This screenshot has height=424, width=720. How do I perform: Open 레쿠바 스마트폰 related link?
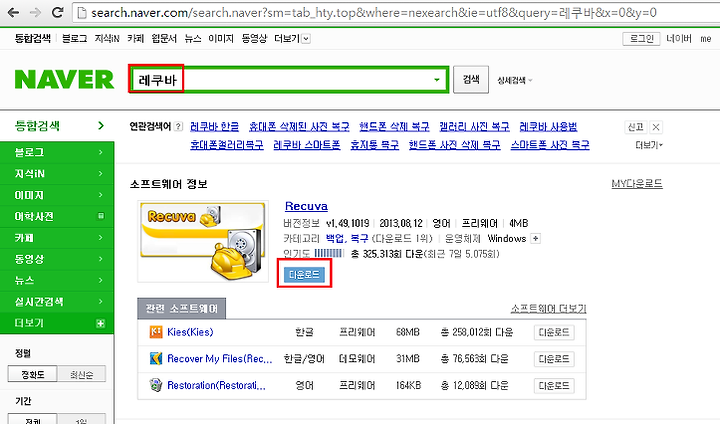pos(307,145)
